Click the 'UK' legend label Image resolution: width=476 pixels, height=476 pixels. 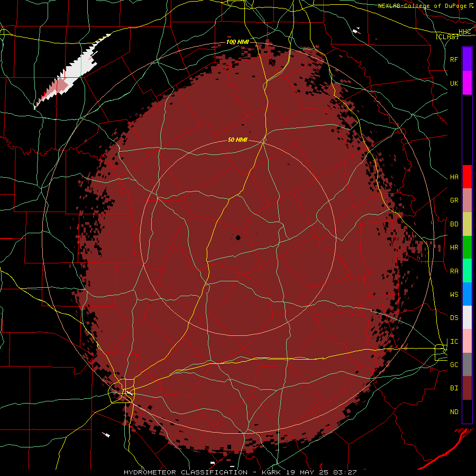[454, 83]
